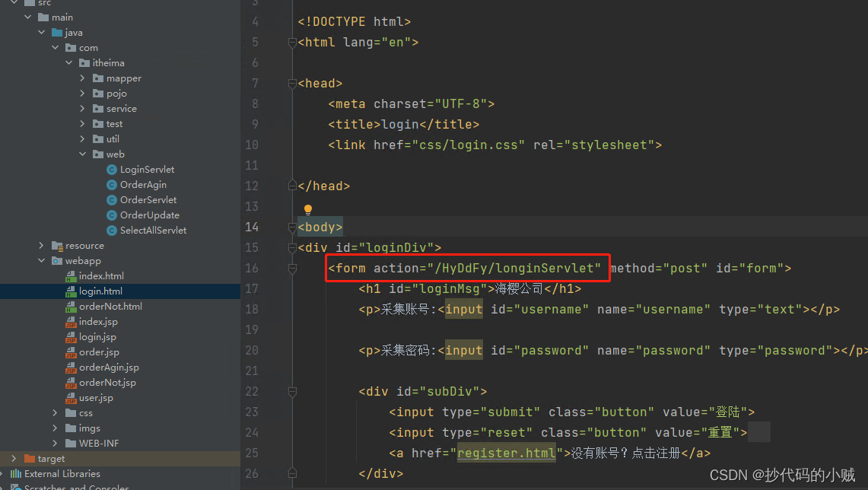This screenshot has width=868, height=490.
Task: Expand the WEB-INF folder chevron
Action: pyautogui.click(x=55, y=443)
